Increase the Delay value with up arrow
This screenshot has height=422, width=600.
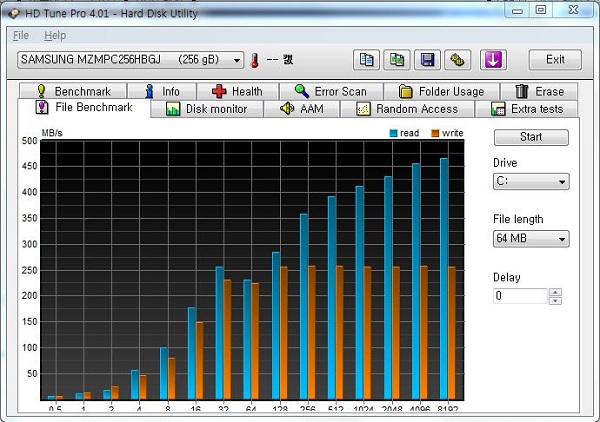click(555, 292)
